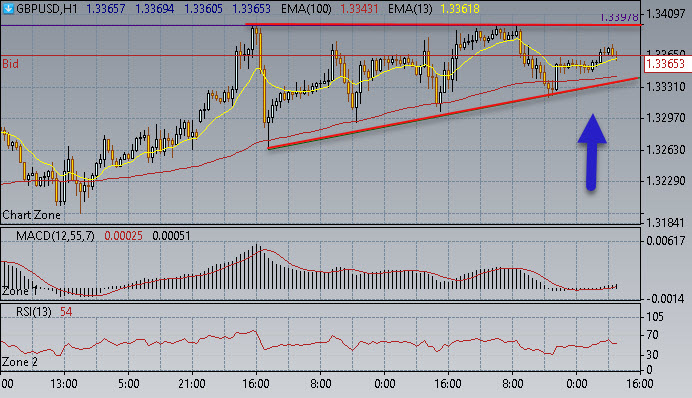Click MACD scale value 0.00617
This screenshot has width=692, height=398.
click(x=666, y=241)
